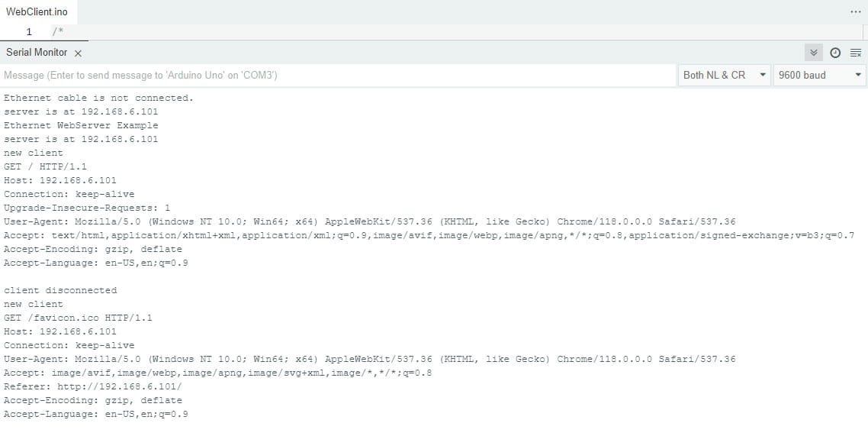868x436 pixels.
Task: Toggle autoscroll in the Serial Monitor
Action: (814, 53)
